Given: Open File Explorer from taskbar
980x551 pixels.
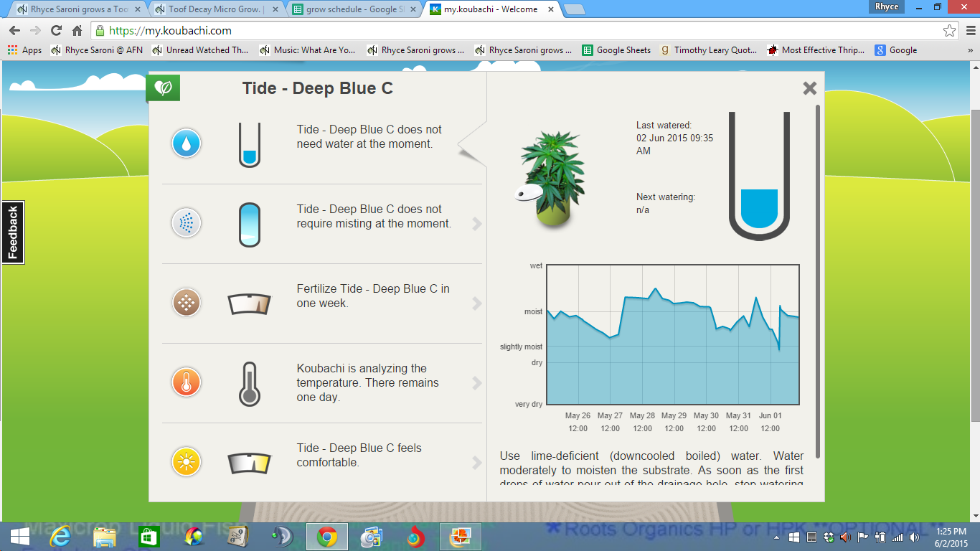Looking at the screenshot, I should click(x=105, y=537).
